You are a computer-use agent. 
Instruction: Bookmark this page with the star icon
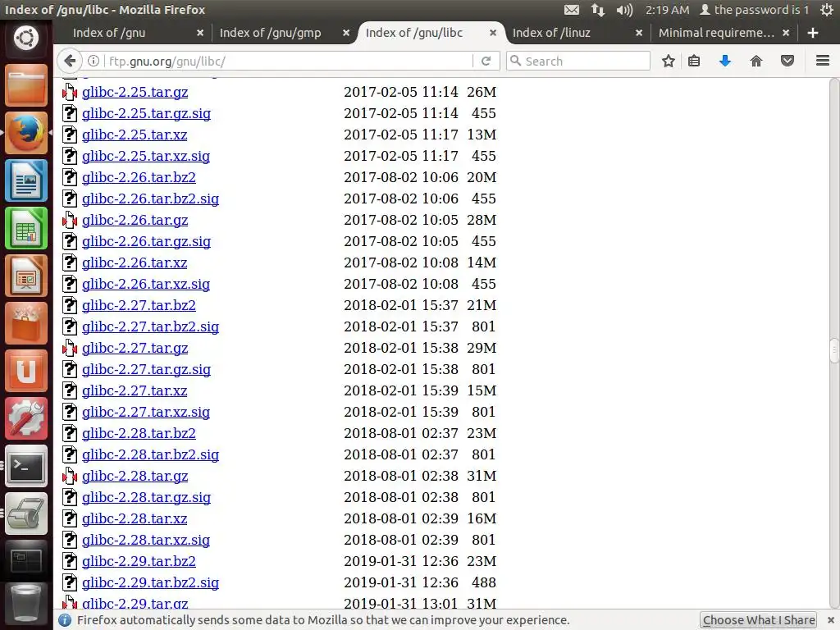point(668,61)
